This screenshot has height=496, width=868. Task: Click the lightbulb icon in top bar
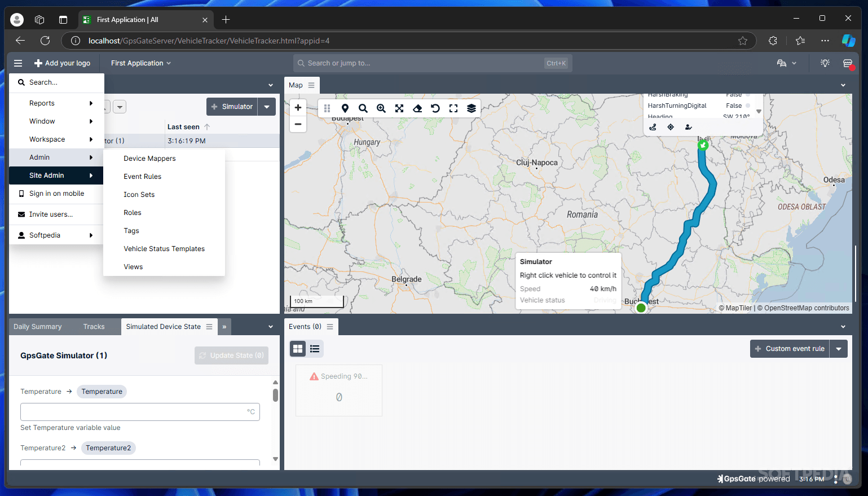pyautogui.click(x=825, y=63)
